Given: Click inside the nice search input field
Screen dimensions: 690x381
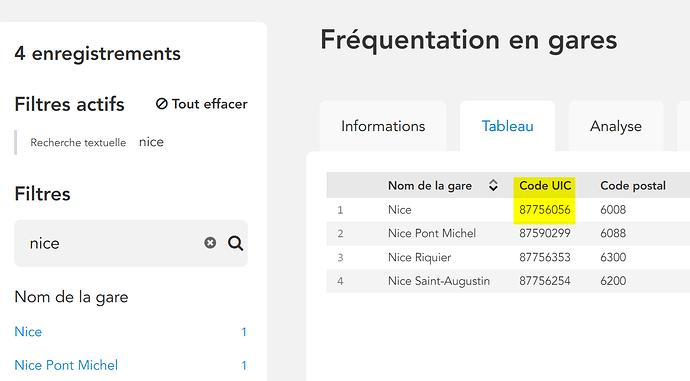Looking at the screenshot, I should click(x=112, y=243).
